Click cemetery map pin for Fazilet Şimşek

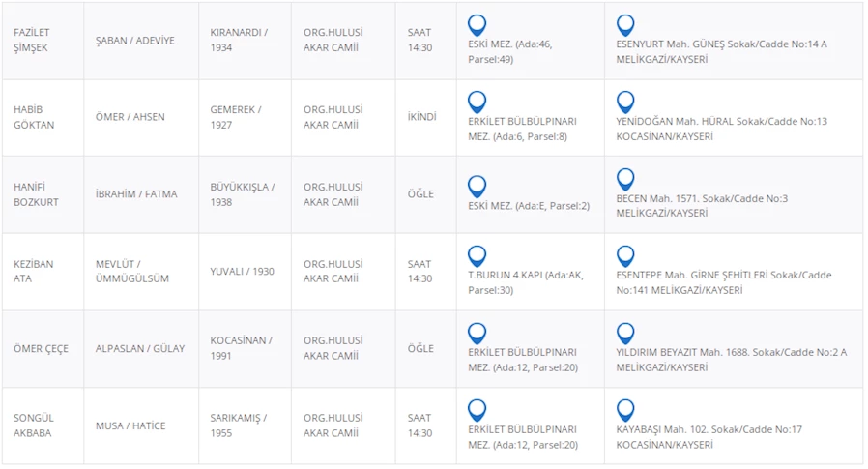click(x=477, y=25)
